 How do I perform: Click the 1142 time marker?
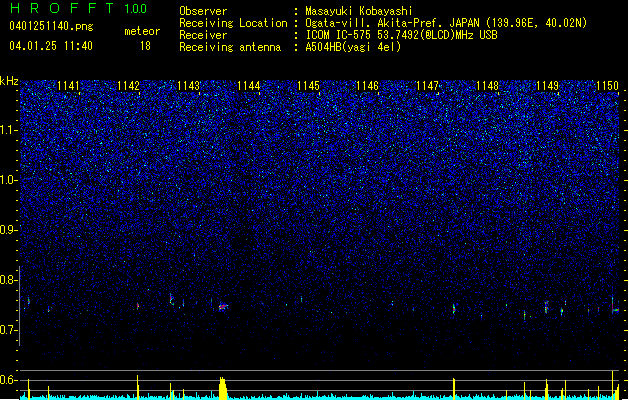point(128,86)
